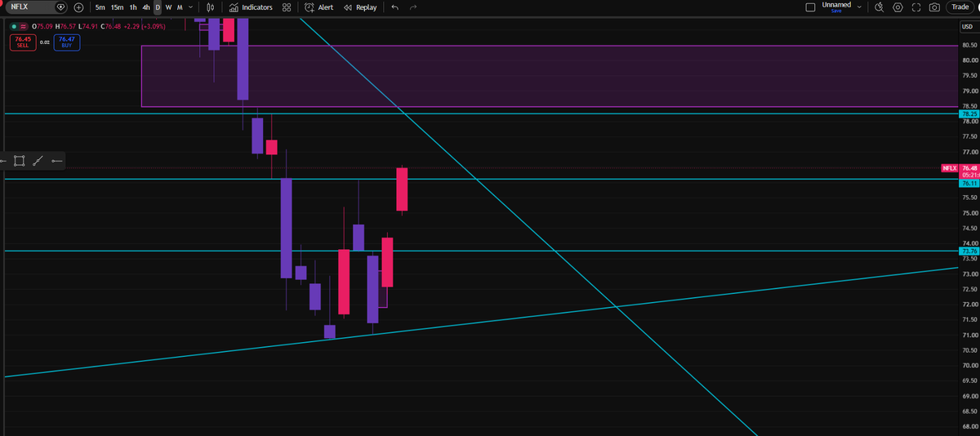
Task: Click the +2.29 (+3.09%) change value
Action: pos(144,26)
